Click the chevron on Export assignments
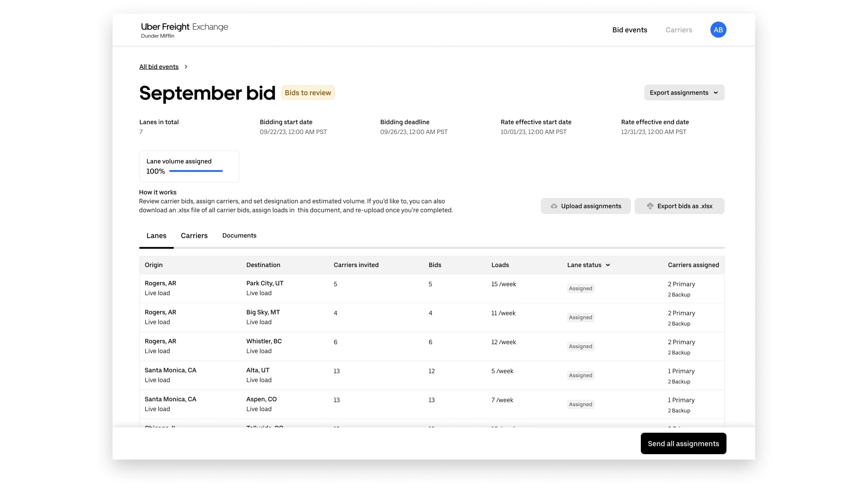This screenshot has height=488, width=868. tap(716, 92)
